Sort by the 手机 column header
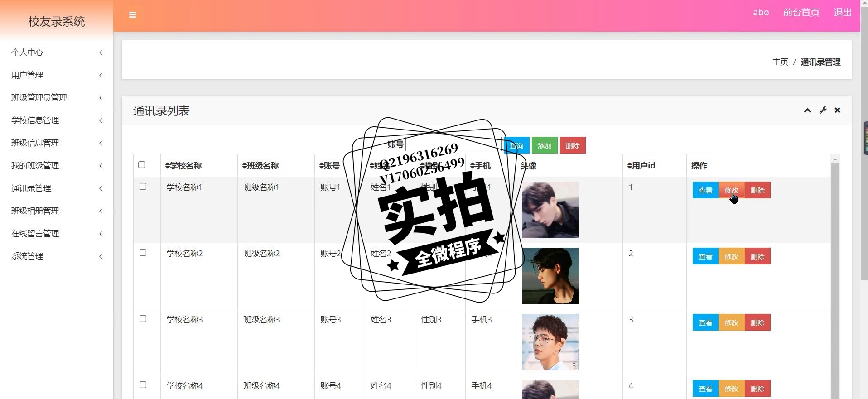Viewport: 868px width, 399px height. pos(480,166)
